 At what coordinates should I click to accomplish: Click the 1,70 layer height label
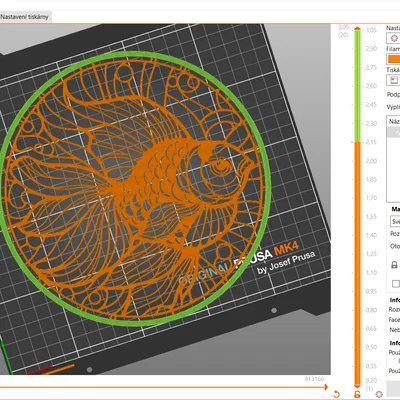coord(371,198)
